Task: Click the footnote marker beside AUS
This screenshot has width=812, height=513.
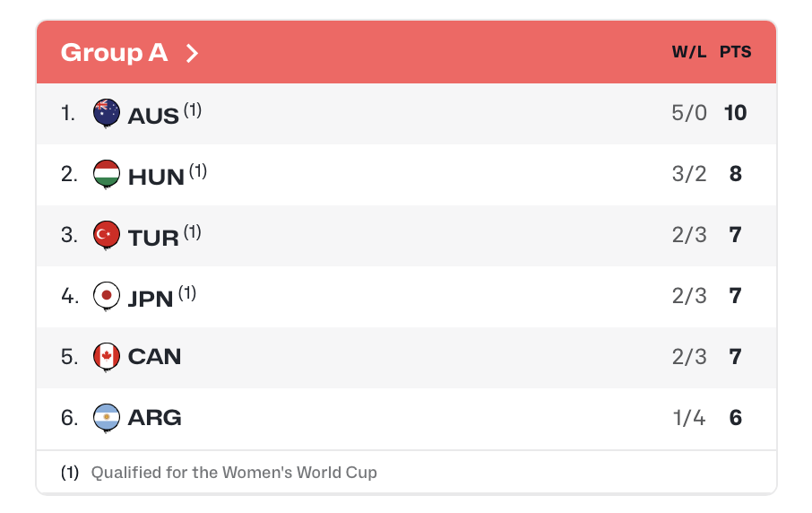Action: point(193,109)
